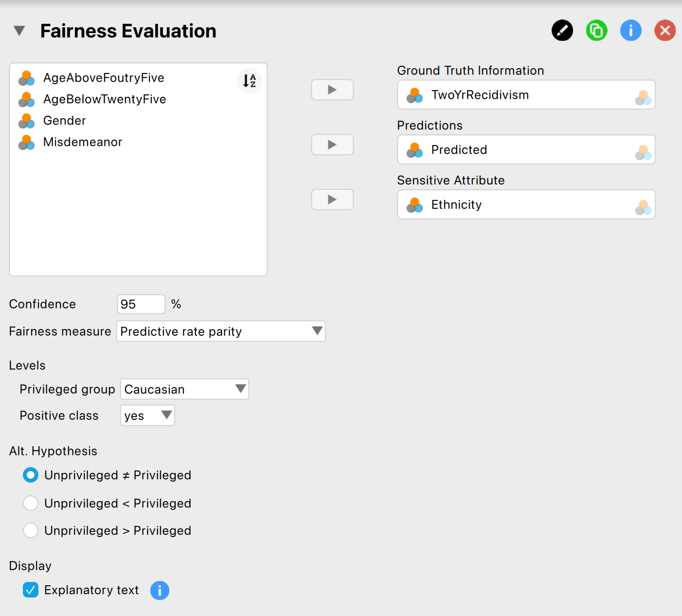Open the blue info icon in header
Viewport: 682px width, 616px height.
click(630, 31)
